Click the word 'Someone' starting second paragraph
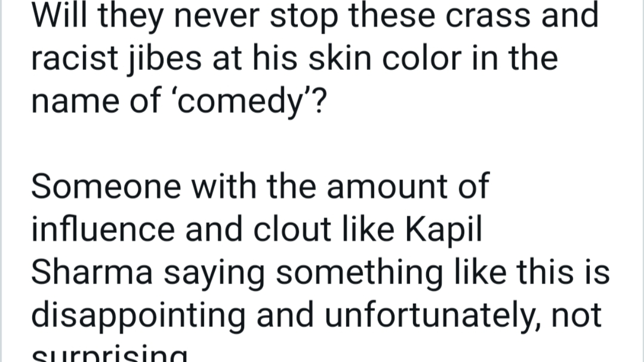This screenshot has height=362, width=644. point(106,187)
